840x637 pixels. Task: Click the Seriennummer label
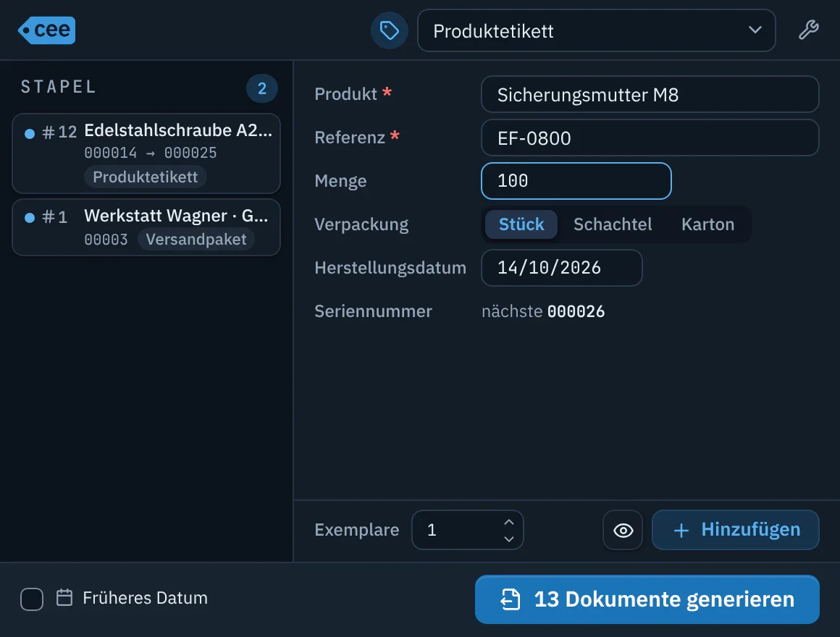tap(373, 311)
